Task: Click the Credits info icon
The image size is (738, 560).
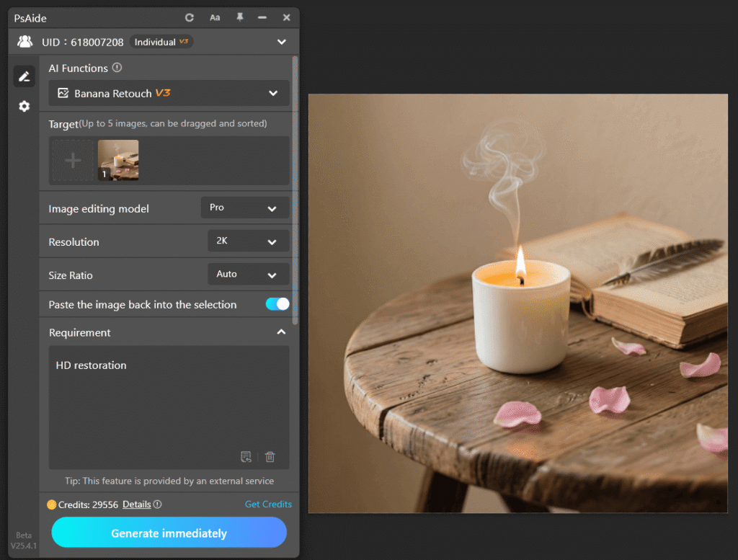Action: [x=157, y=505]
